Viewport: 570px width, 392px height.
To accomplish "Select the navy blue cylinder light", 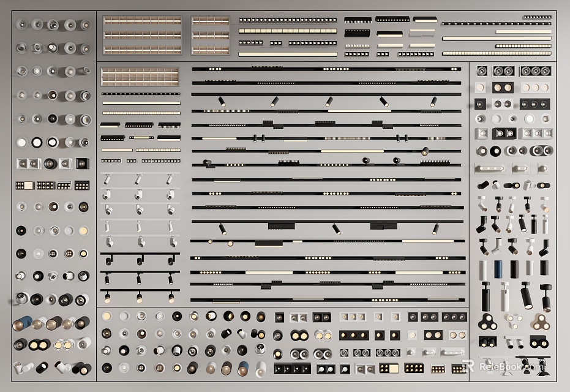I will pos(498,268).
